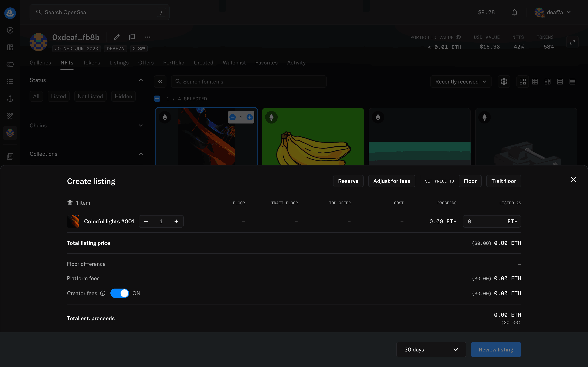The height and width of the screenshot is (367, 588).
Task: Increase Colorful lights #001 quantity with plus
Action: 176,221
